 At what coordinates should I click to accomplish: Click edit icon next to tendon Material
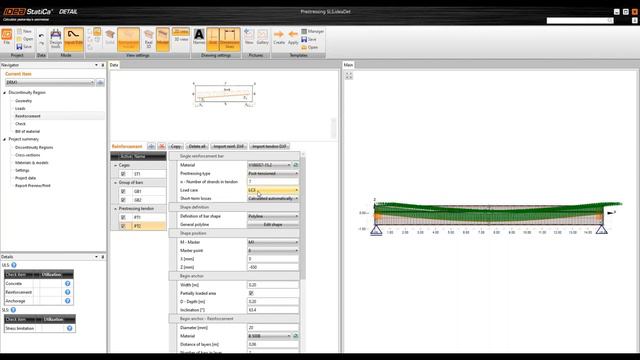click(296, 165)
